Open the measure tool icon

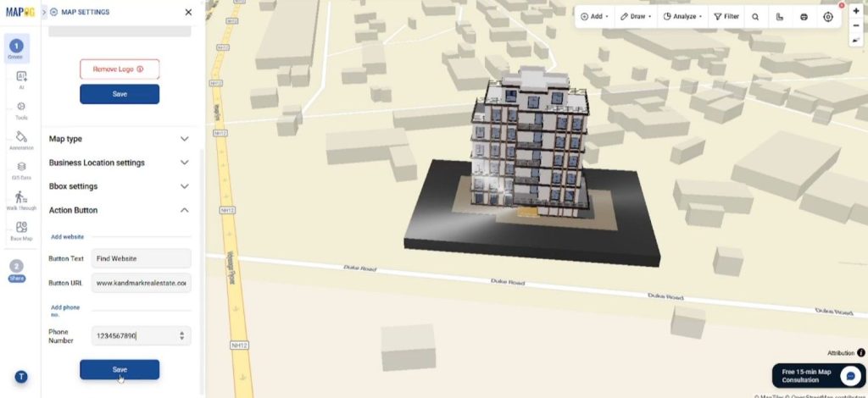point(780,17)
